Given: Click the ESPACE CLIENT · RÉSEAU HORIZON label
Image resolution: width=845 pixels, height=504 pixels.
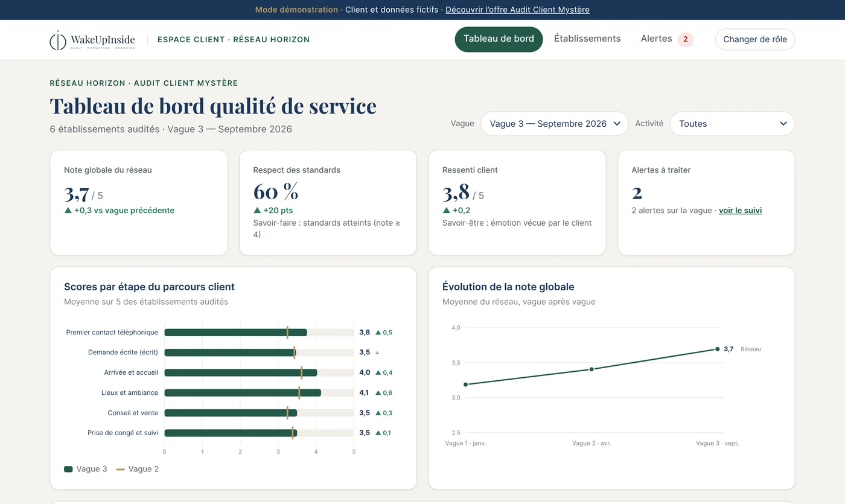Looking at the screenshot, I should [x=234, y=40].
